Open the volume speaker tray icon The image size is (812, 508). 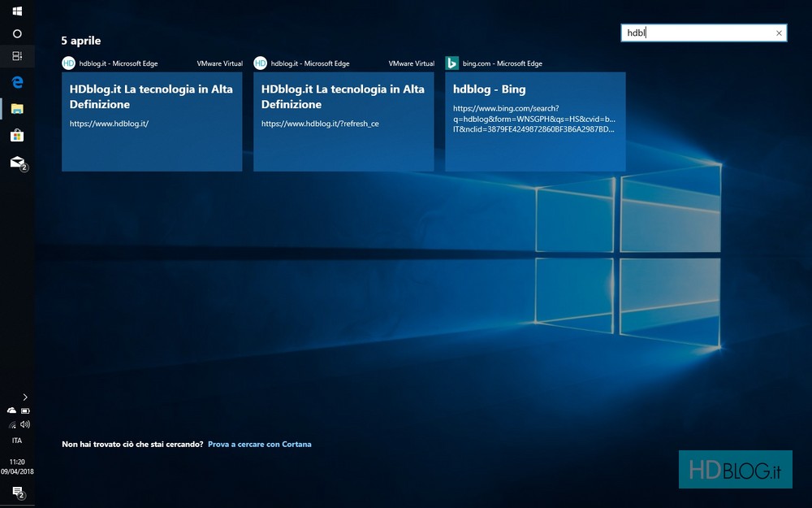pos(25,424)
